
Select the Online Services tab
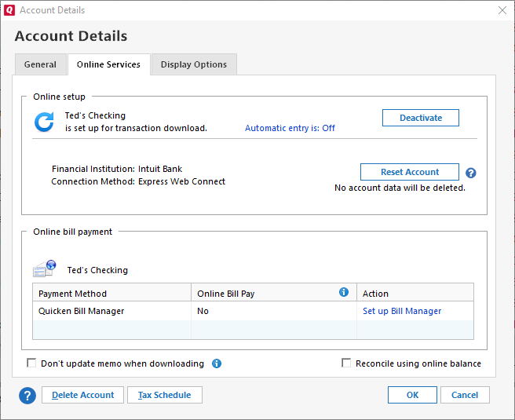[108, 64]
